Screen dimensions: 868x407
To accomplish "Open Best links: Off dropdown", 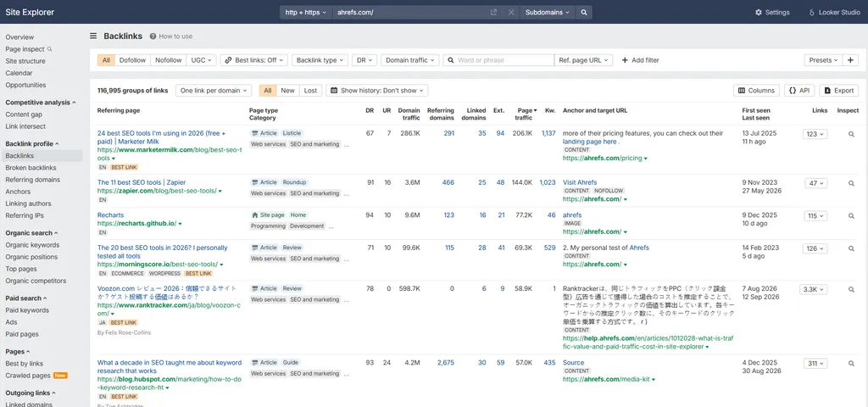I will pyautogui.click(x=254, y=60).
